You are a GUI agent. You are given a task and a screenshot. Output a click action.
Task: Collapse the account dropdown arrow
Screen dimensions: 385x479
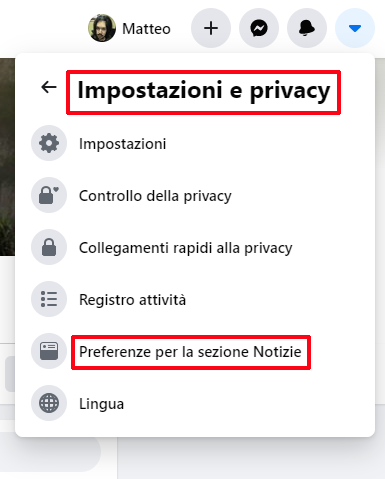[355, 28]
